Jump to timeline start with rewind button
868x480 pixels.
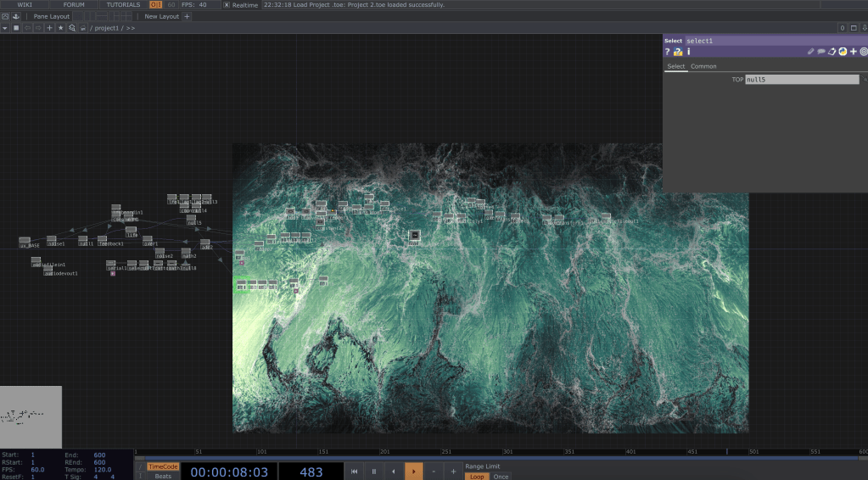click(x=354, y=472)
